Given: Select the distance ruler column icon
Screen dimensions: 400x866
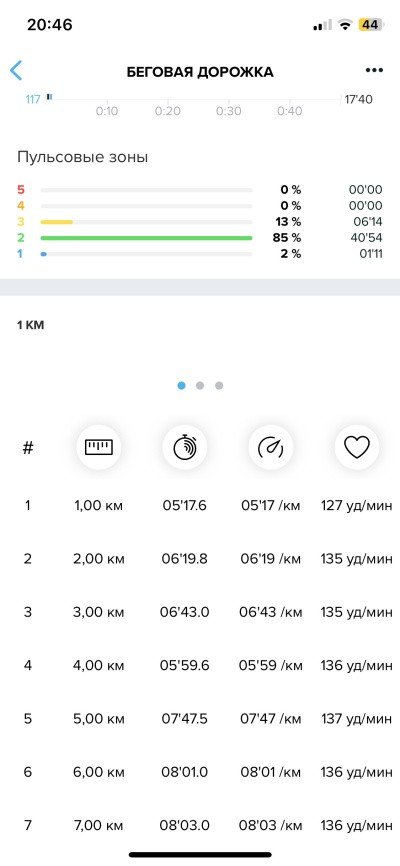Looking at the screenshot, I should [x=99, y=447].
